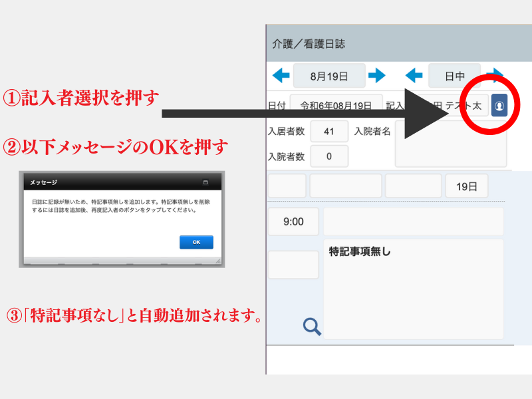Click the maximize icon in メッセージ title bar
Image resolution: width=532 pixels, height=399 pixels.
pos(205,182)
